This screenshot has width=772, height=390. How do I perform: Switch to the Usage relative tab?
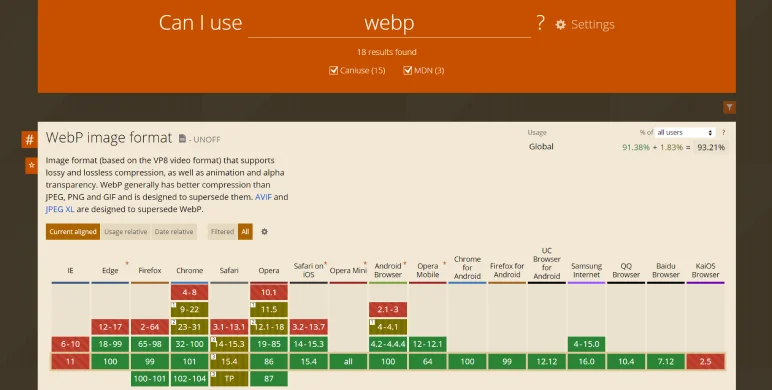126,231
